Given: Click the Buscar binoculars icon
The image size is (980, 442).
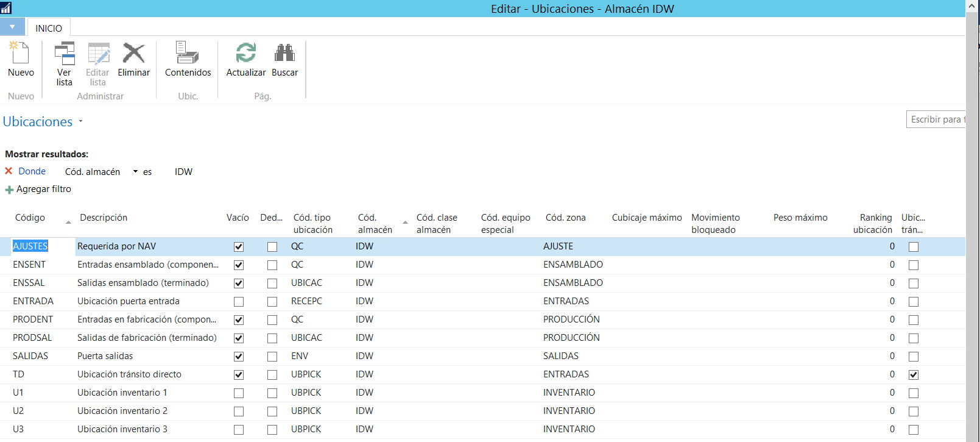Looking at the screenshot, I should click(x=284, y=53).
